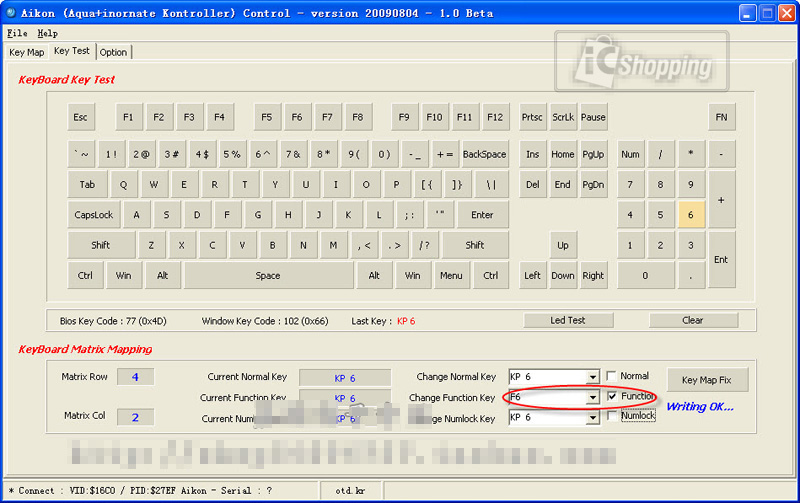Open the Option tab
Image resolution: width=800 pixels, height=503 pixels.
[113, 52]
